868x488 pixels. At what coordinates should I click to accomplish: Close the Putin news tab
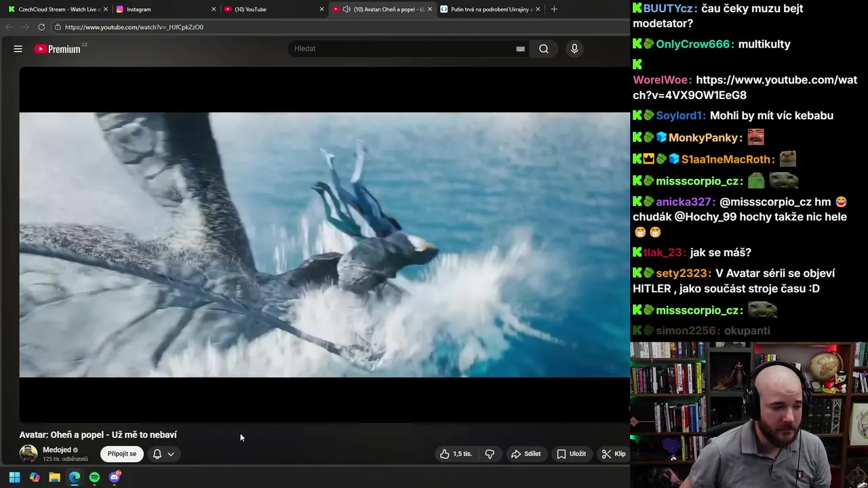(x=538, y=9)
